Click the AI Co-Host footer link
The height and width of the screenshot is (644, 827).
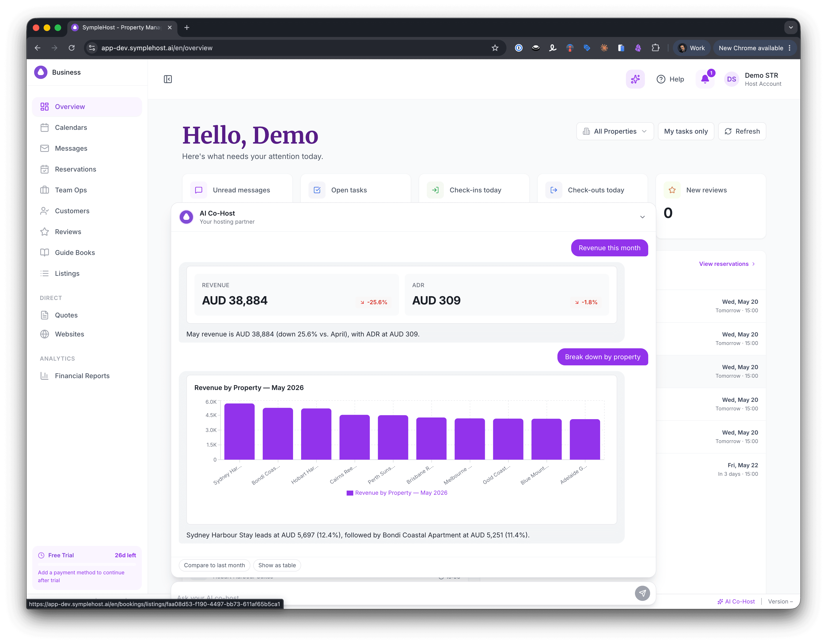736,602
